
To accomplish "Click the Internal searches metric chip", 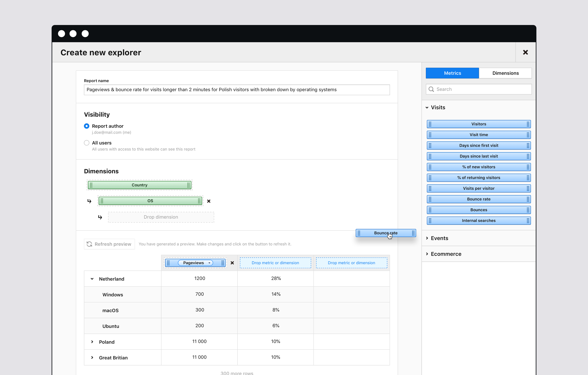I will (479, 221).
